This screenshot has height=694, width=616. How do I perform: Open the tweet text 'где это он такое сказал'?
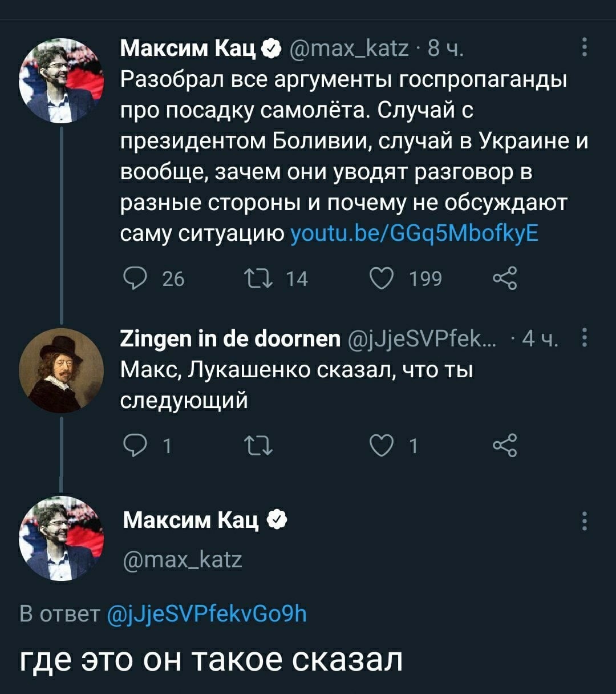pyautogui.click(x=211, y=659)
